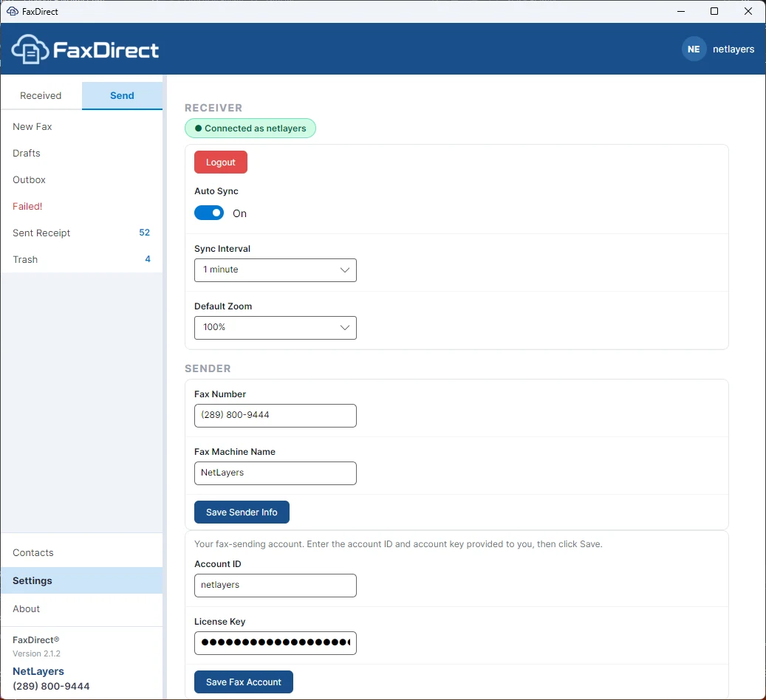Click Save Fax Account button
This screenshot has width=766, height=700.
coord(244,682)
